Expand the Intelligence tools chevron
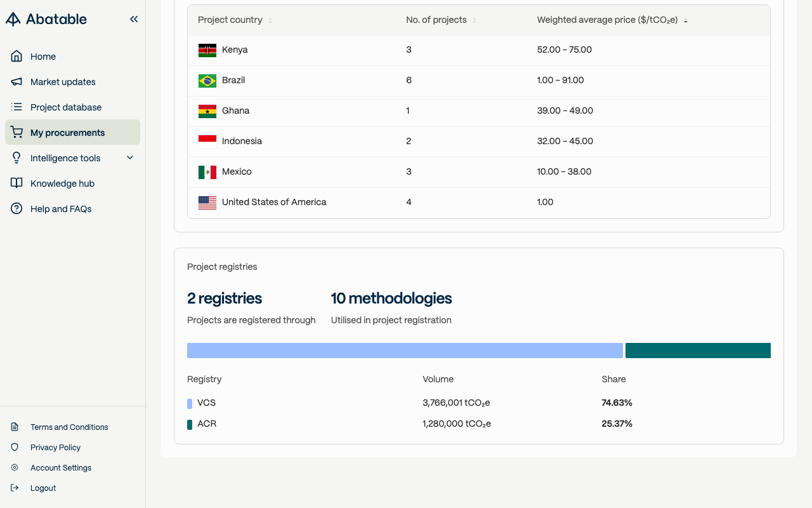The height and width of the screenshot is (508, 812). tap(130, 158)
